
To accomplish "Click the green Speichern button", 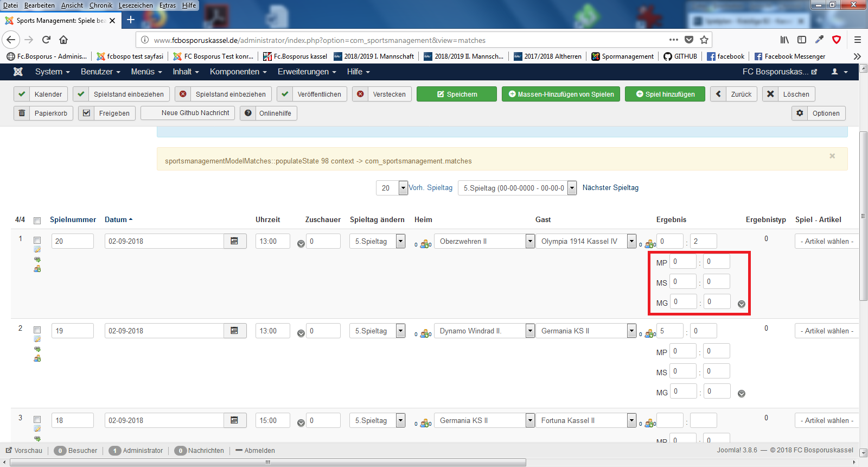I will [x=457, y=94].
